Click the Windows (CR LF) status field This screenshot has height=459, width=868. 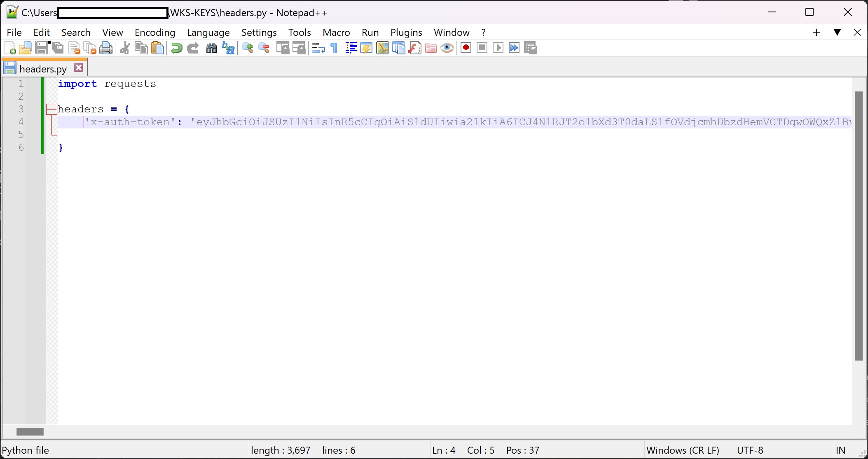coord(683,450)
